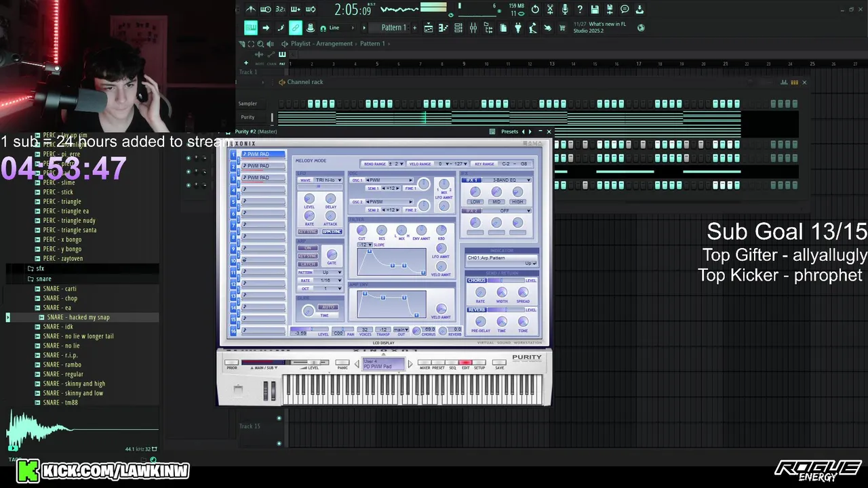868x488 pixels.
Task: Open the ARP PATTERN Up dropdown
Action: coord(328,272)
